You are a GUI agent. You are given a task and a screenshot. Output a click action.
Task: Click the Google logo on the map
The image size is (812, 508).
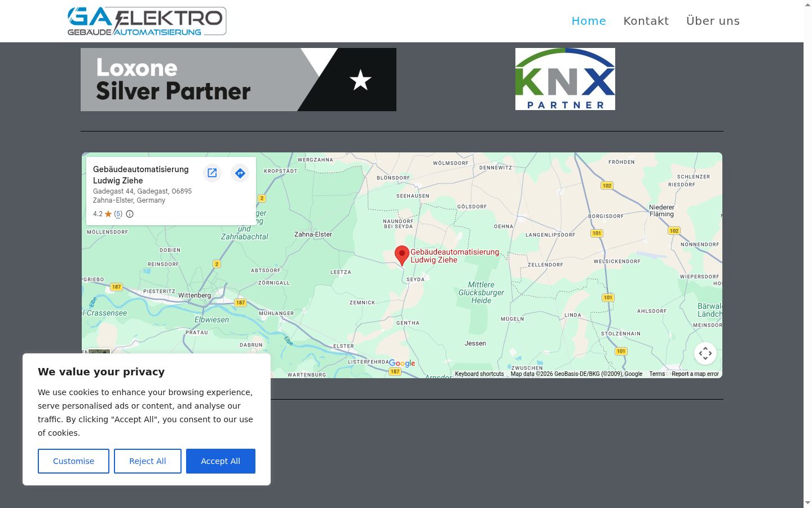click(402, 364)
